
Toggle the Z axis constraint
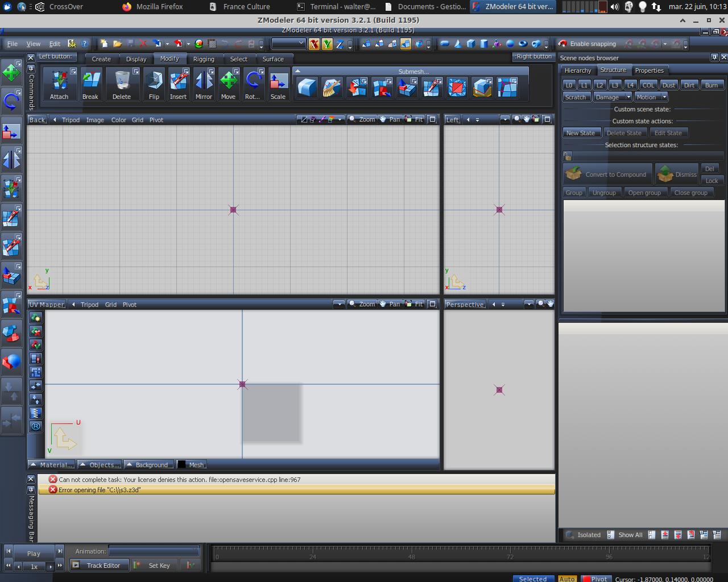point(340,44)
